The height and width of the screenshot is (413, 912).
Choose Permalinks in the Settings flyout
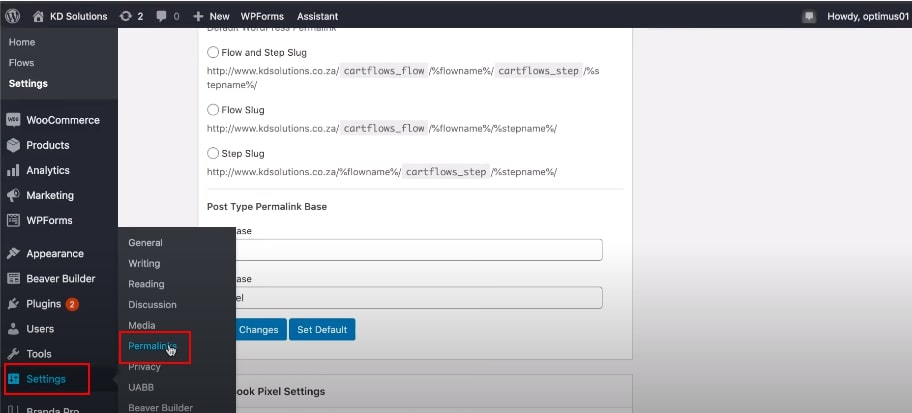point(152,346)
